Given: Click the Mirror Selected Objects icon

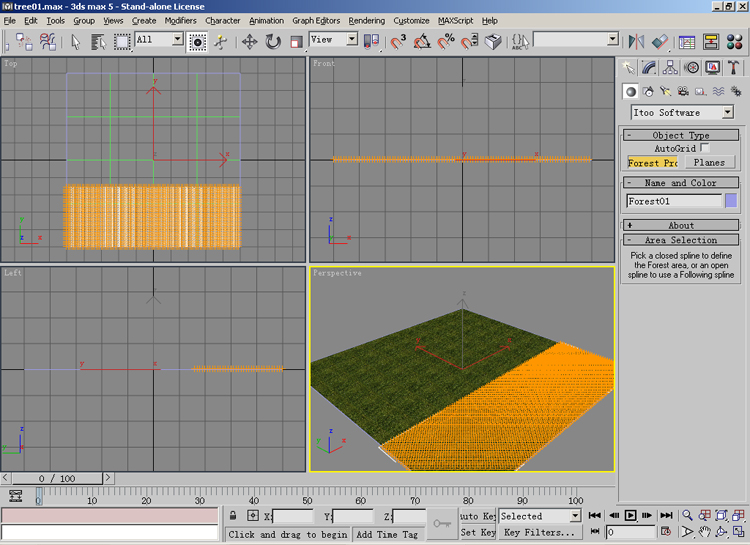Looking at the screenshot, I should (x=636, y=42).
